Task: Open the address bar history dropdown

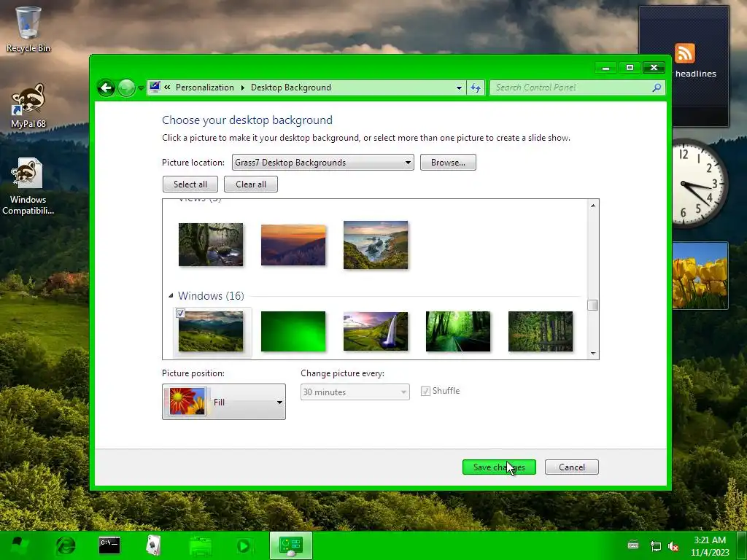Action: point(459,87)
